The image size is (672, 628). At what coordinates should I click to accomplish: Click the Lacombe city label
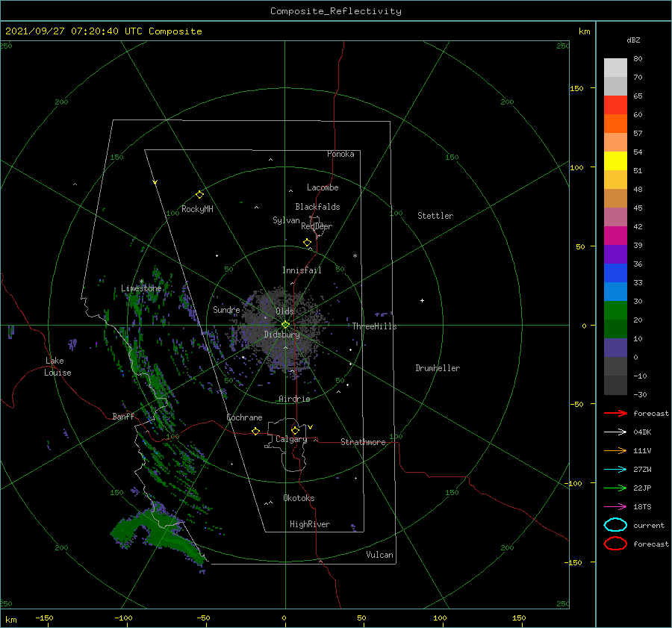pyautogui.click(x=323, y=187)
